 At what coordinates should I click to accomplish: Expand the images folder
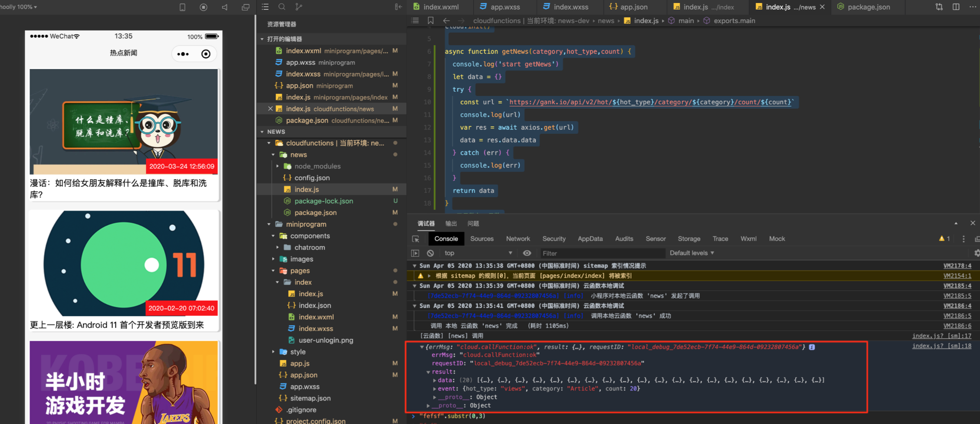273,259
